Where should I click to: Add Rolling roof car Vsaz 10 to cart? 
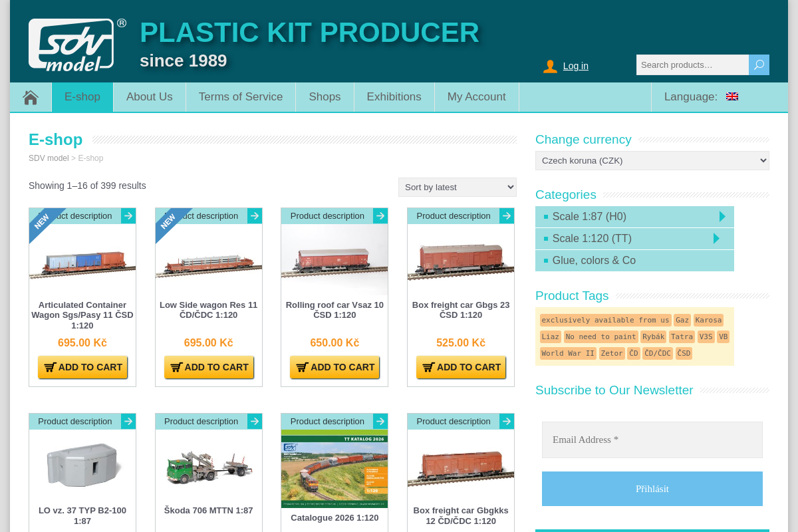[334, 367]
